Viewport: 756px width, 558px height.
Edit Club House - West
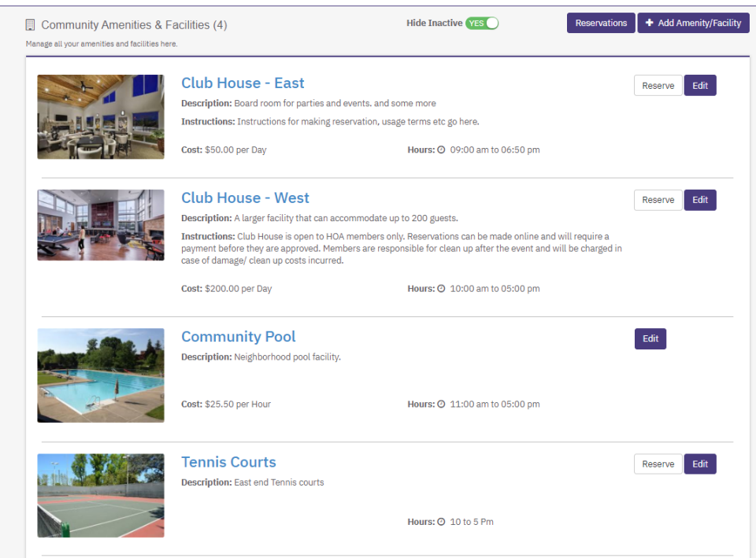[x=699, y=200]
